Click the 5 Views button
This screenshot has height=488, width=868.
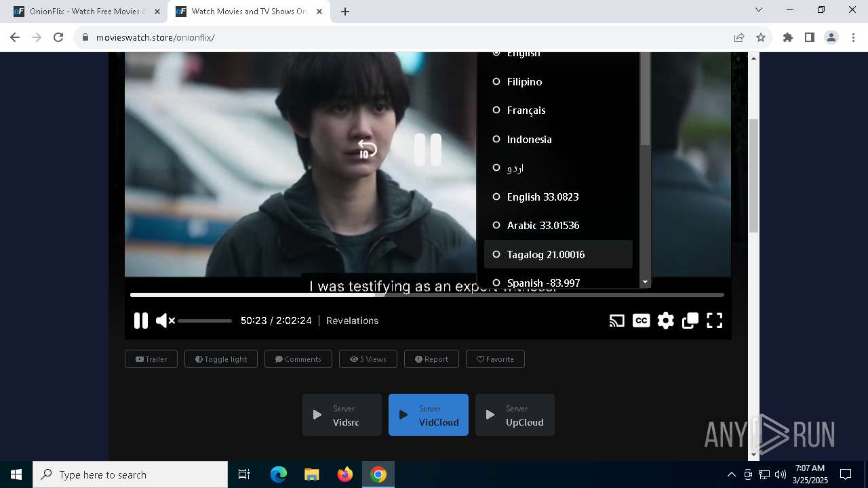[x=368, y=359]
